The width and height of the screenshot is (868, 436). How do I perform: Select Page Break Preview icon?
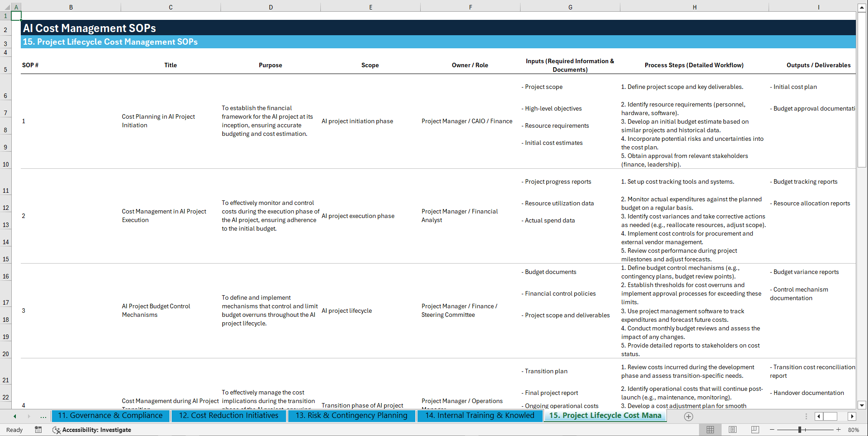pyautogui.click(x=755, y=430)
